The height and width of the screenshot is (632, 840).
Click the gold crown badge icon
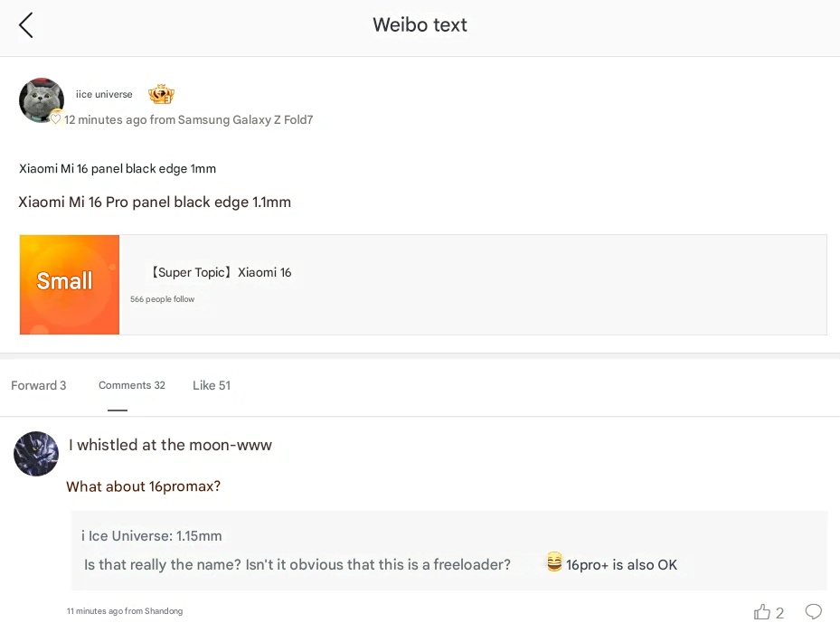click(x=161, y=94)
